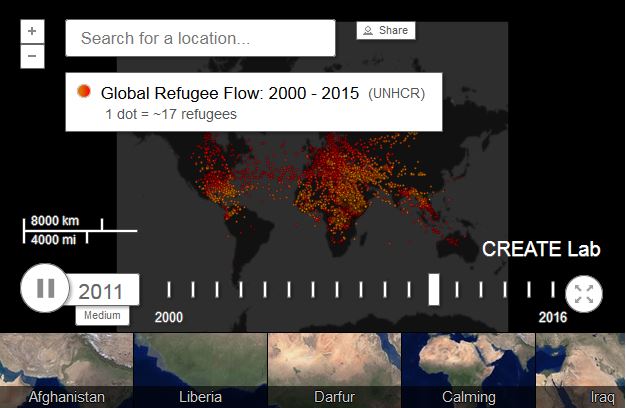This screenshot has height=408, width=626.
Task: Click the location search field
Action: [200, 39]
